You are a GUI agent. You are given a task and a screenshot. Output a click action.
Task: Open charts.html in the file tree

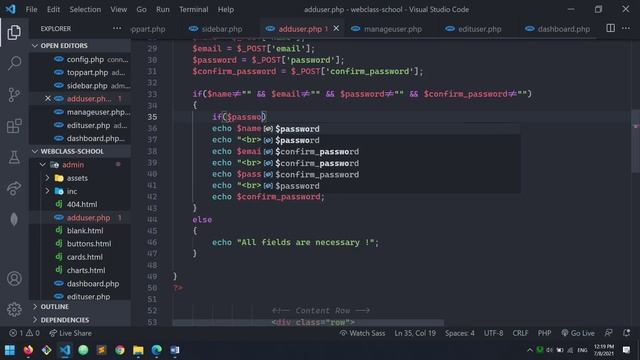tap(86, 270)
